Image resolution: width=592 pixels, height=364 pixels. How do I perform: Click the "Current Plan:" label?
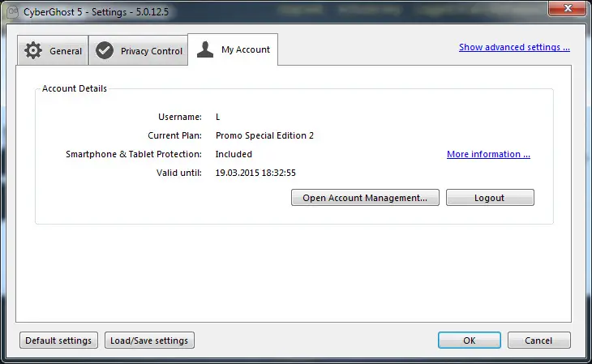point(175,135)
